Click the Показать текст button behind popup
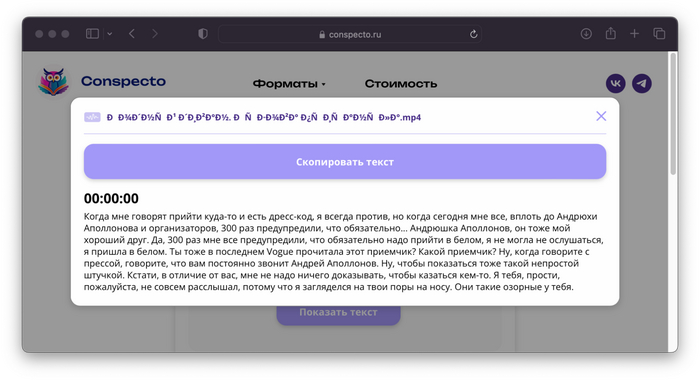 (x=338, y=314)
